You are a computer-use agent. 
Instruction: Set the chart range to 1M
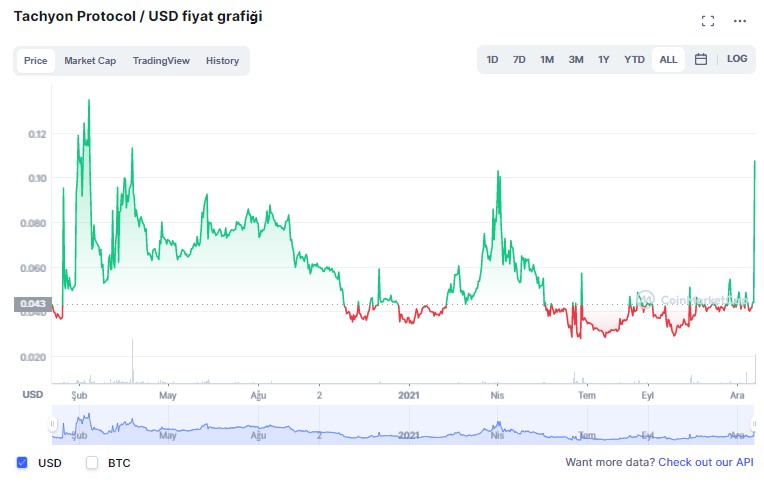547,59
